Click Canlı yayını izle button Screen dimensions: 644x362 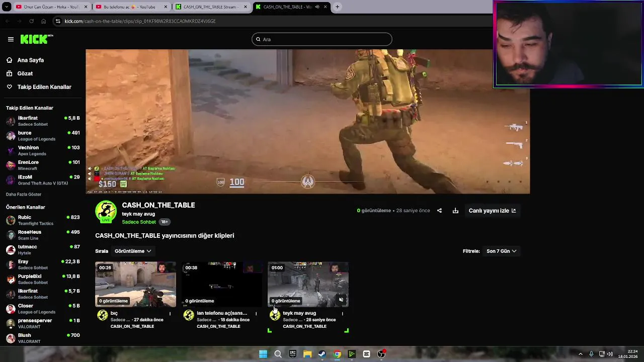click(x=492, y=211)
